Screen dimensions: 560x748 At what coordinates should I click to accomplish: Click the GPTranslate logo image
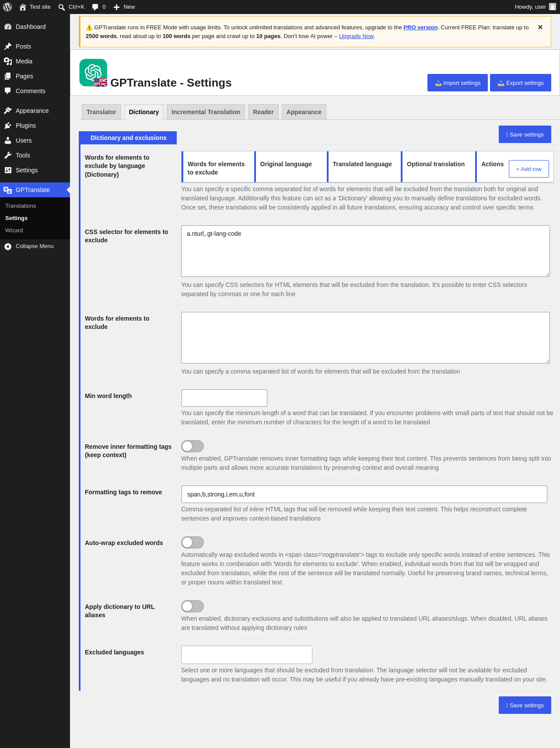[x=93, y=73]
